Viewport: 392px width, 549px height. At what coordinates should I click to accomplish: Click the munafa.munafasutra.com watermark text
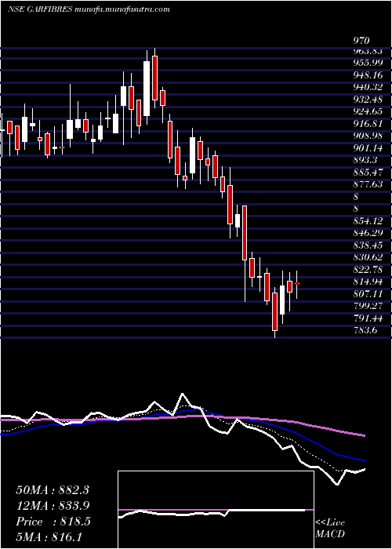coord(123,9)
